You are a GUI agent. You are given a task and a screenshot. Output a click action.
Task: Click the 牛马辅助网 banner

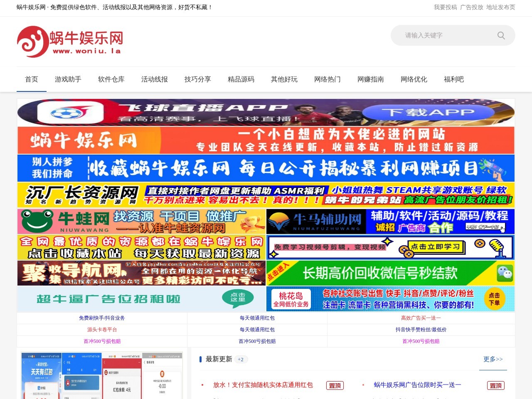coord(391,222)
